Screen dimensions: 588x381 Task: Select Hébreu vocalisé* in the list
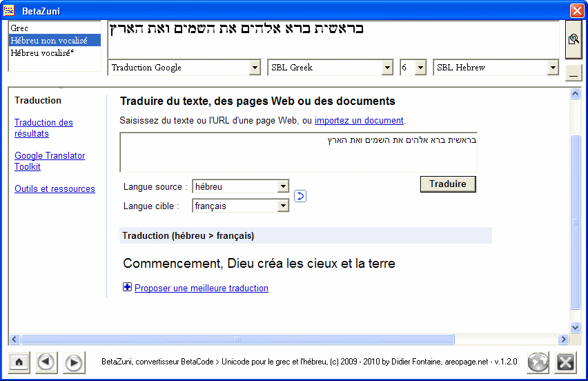click(x=55, y=53)
